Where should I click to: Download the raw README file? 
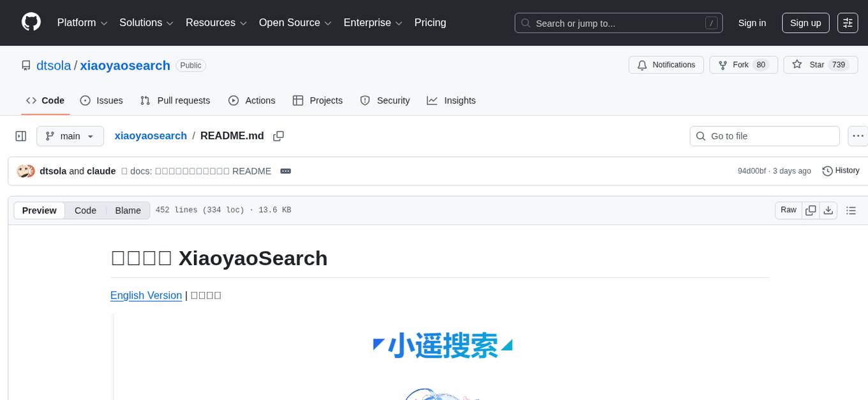click(x=828, y=210)
